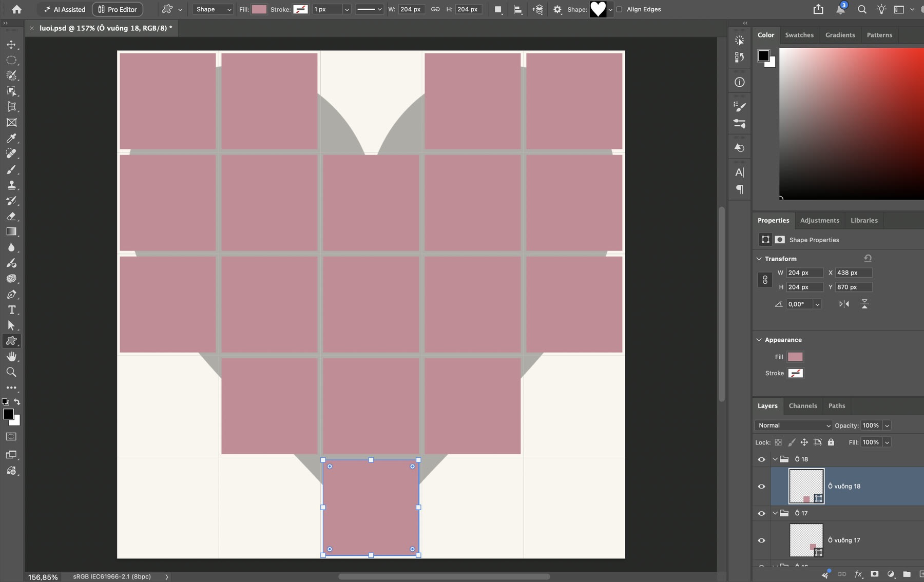Choose the Clone Stamp tool

(11, 185)
